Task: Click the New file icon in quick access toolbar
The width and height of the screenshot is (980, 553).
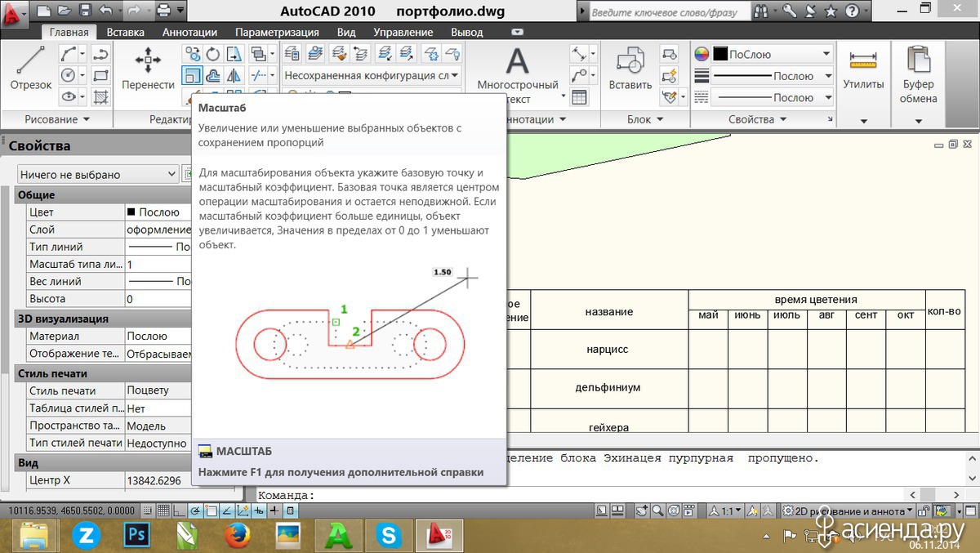Action: (44, 11)
